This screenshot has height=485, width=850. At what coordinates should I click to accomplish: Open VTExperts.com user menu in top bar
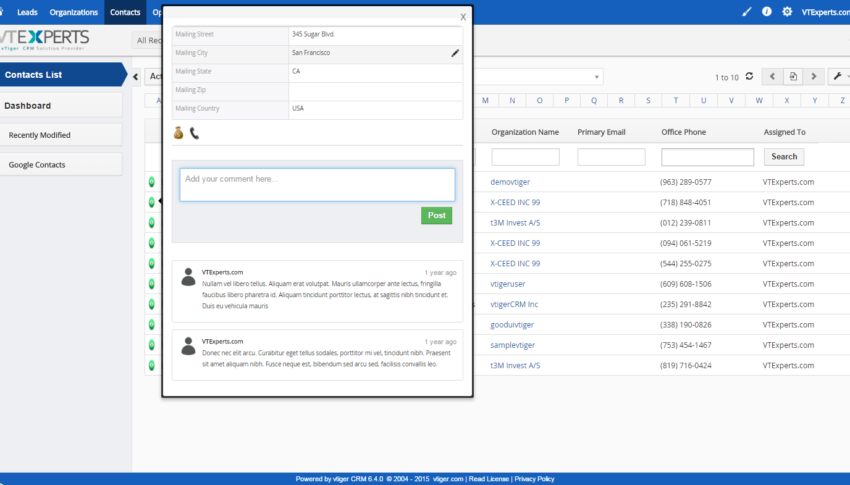pos(826,12)
